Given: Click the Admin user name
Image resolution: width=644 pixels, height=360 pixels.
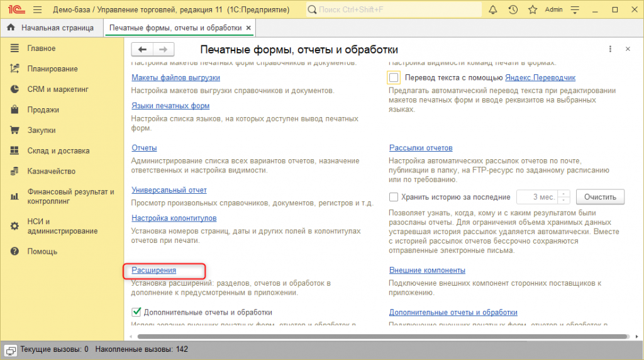Looking at the screenshot, I should tap(553, 9).
